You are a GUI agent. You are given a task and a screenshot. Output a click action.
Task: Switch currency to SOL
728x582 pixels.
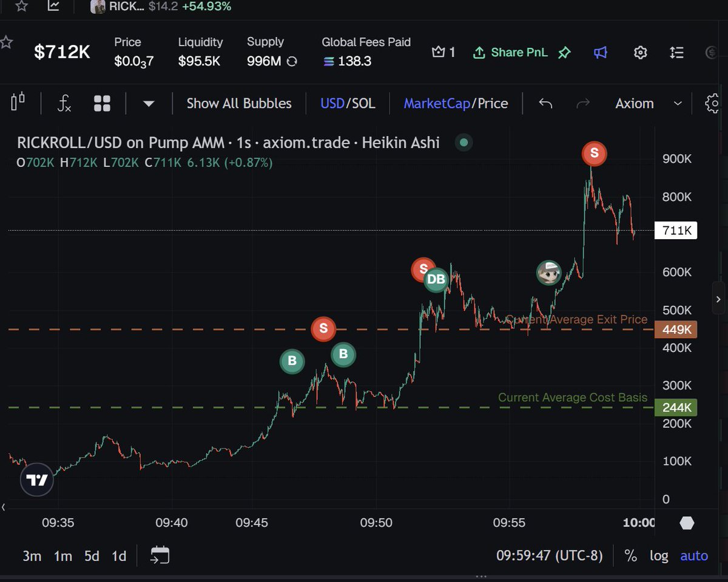(x=362, y=103)
